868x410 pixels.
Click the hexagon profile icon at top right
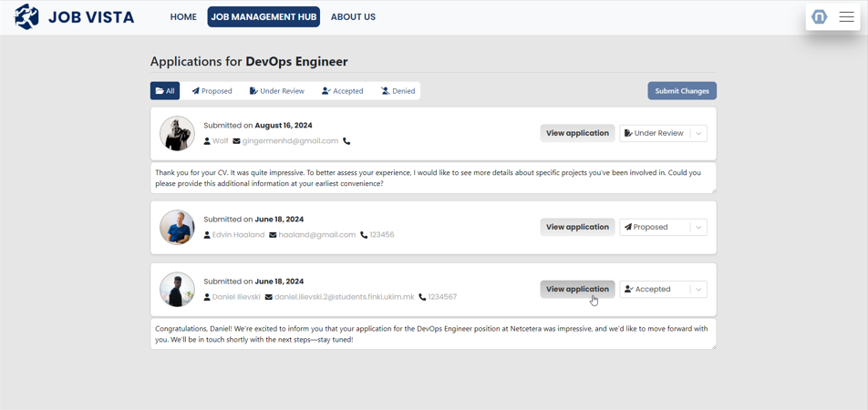tap(820, 16)
